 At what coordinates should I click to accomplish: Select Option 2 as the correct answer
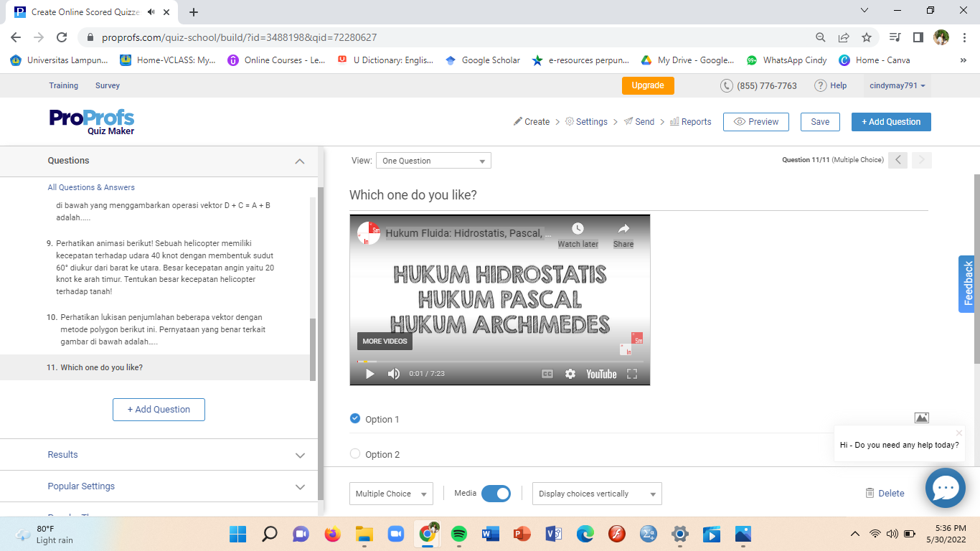click(355, 453)
